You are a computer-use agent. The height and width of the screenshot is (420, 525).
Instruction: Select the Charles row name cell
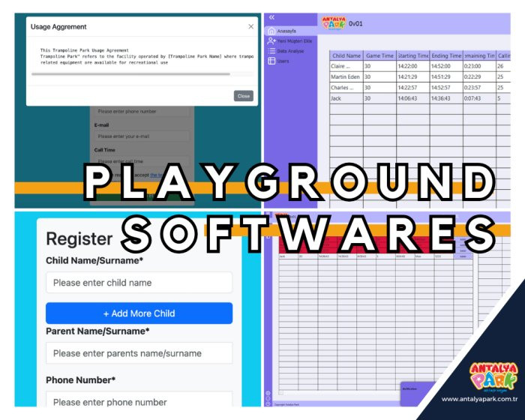346,88
